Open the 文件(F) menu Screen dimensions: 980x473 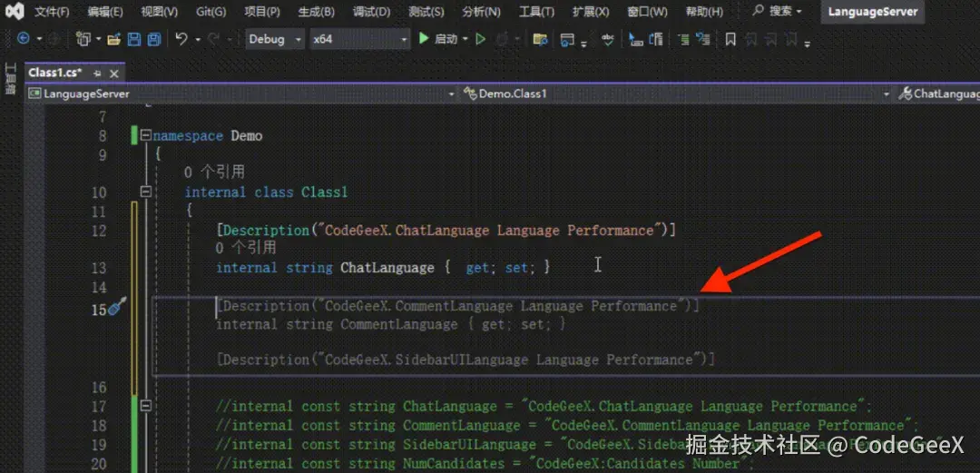52,11
